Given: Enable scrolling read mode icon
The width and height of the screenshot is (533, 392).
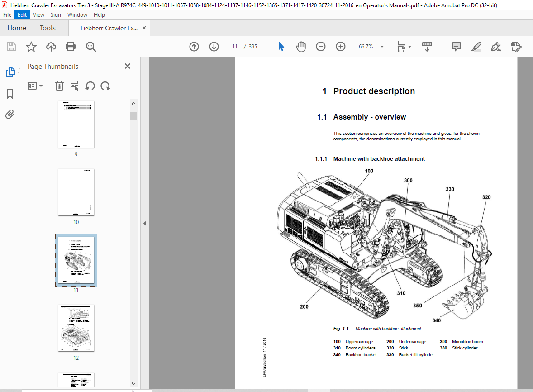Looking at the screenshot, I should coord(427,47).
